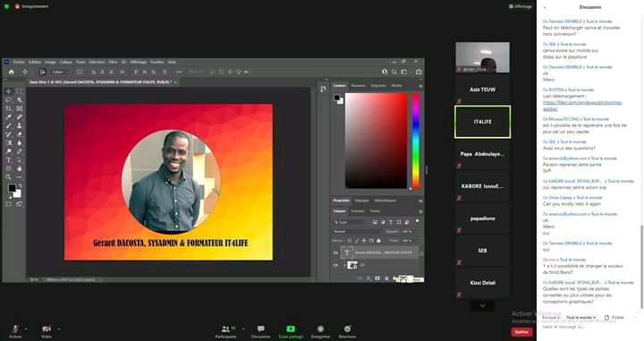
Task: Click the rainbow hue slider strip
Action: point(416,141)
